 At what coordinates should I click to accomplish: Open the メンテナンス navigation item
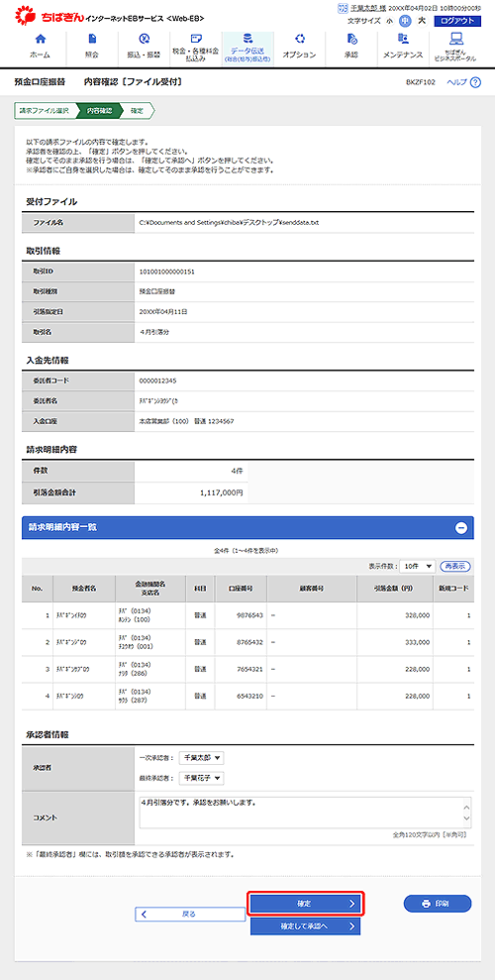403,47
